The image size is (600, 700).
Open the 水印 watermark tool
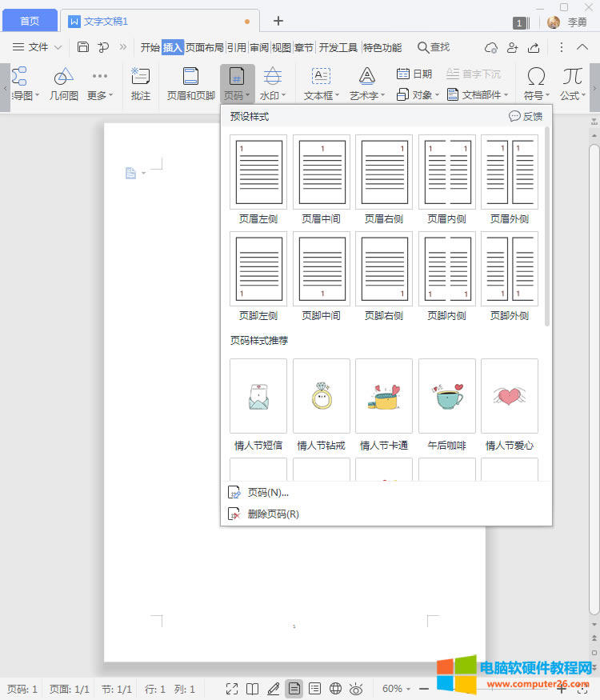click(x=272, y=77)
